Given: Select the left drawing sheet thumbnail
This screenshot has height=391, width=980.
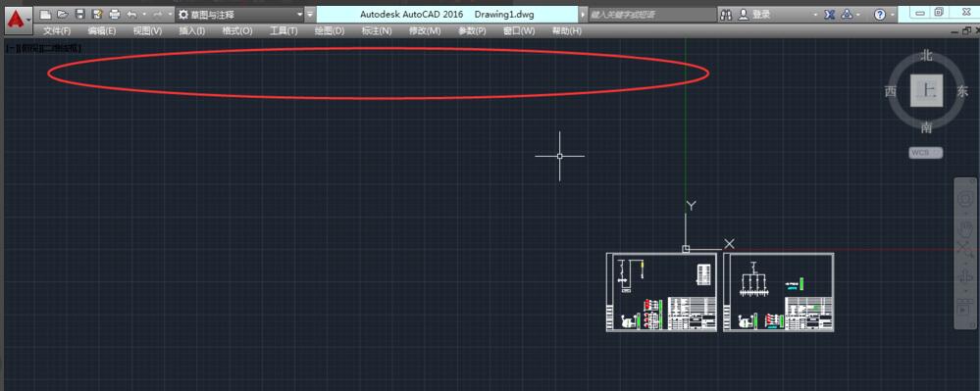Looking at the screenshot, I should 662,292.
